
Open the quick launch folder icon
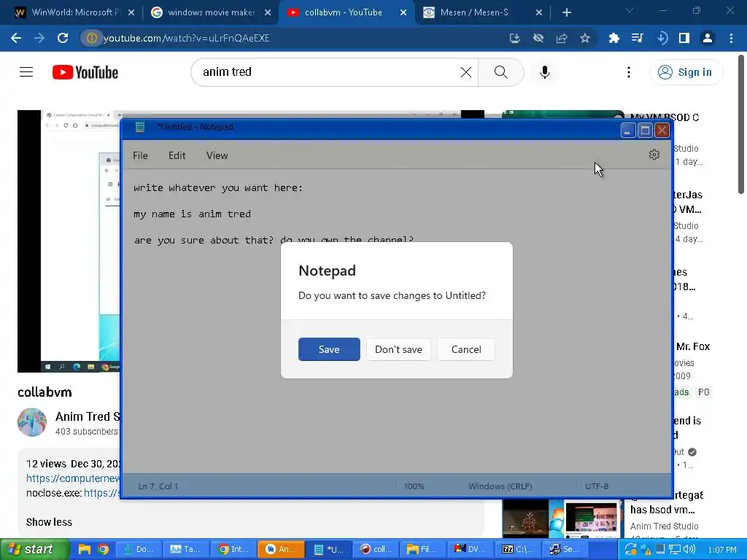point(85,549)
